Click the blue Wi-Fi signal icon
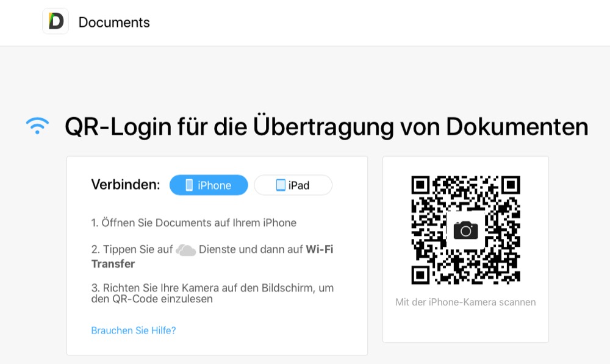The image size is (610, 364). [x=37, y=126]
